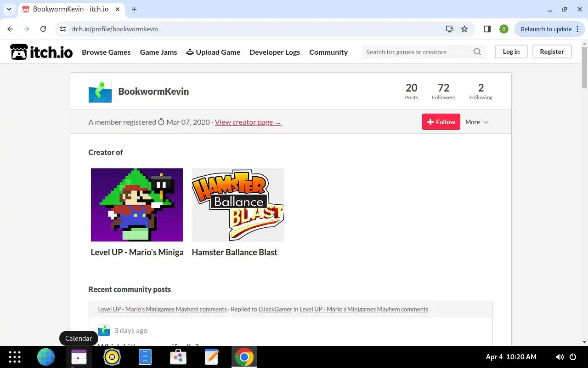Screen dimensions: 588x368
Task: Open the app launcher grid
Action: point(15,357)
